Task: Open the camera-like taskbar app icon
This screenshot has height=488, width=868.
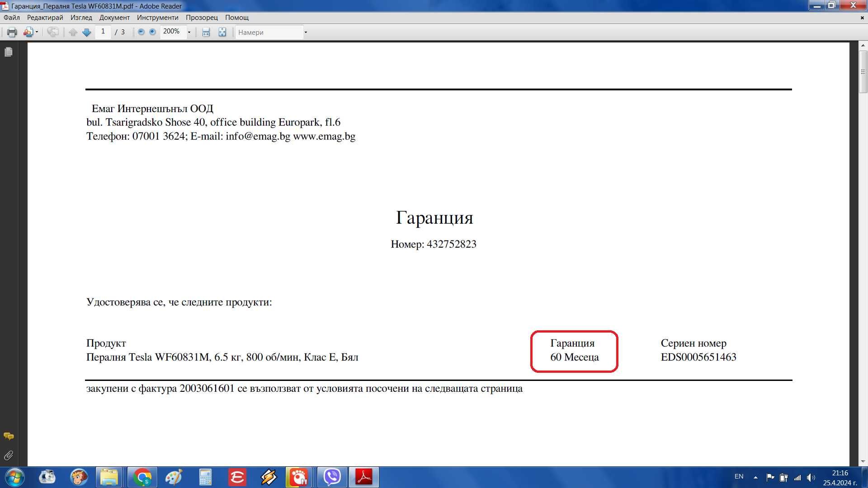Action: pos(47,477)
